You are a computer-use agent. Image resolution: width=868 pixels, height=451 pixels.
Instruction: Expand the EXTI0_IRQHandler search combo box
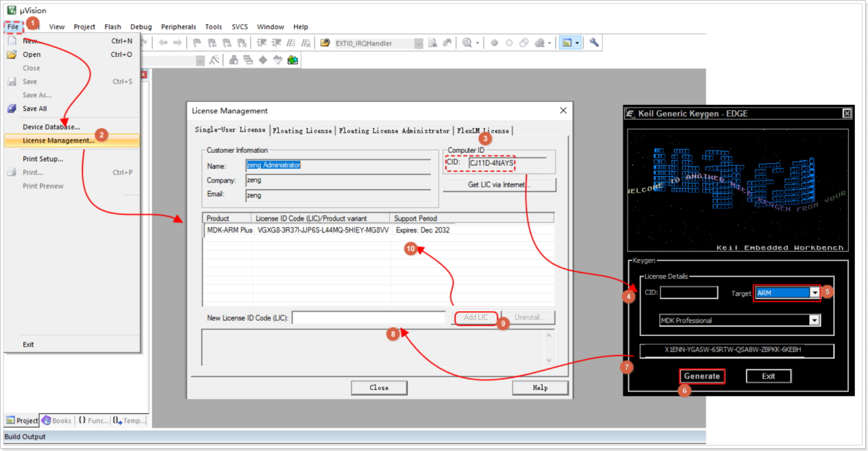point(418,43)
